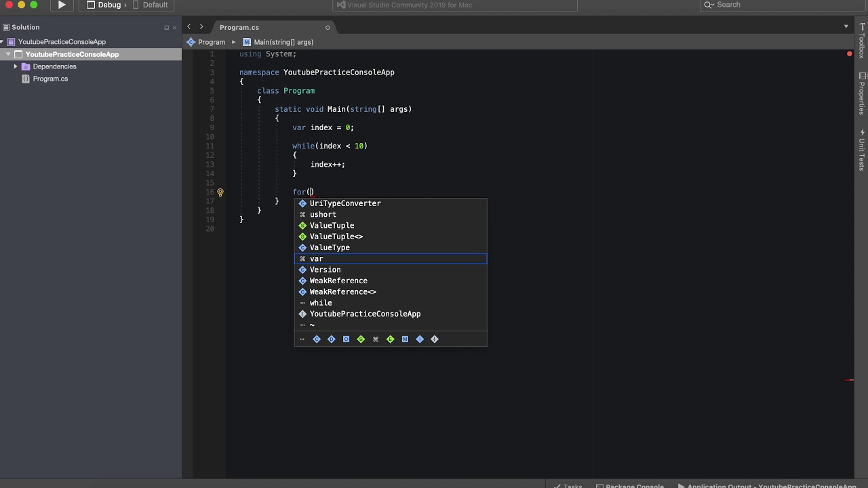Close the Solution pad
868x488 pixels.
click(174, 28)
